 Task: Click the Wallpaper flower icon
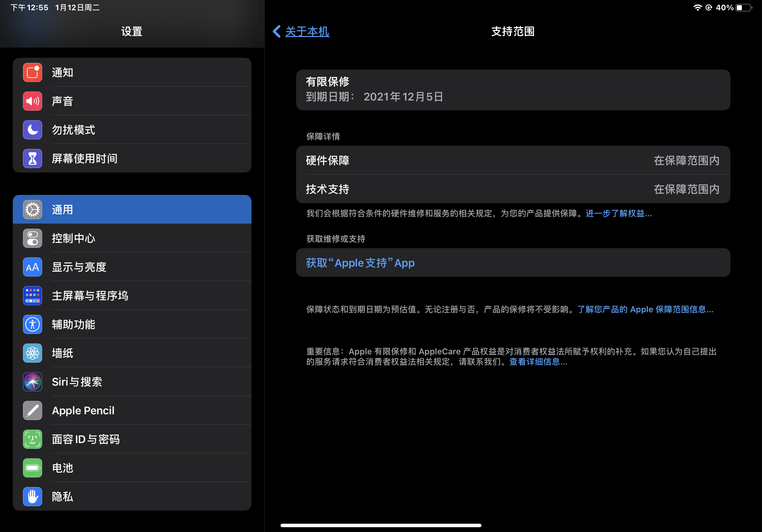coord(32,353)
